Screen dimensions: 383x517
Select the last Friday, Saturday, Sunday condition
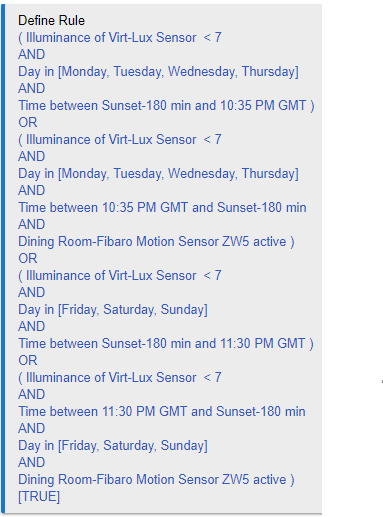click(x=113, y=446)
